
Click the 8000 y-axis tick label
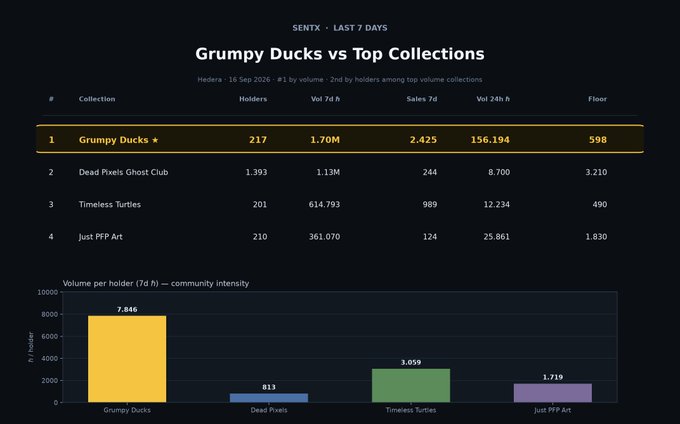click(49, 314)
